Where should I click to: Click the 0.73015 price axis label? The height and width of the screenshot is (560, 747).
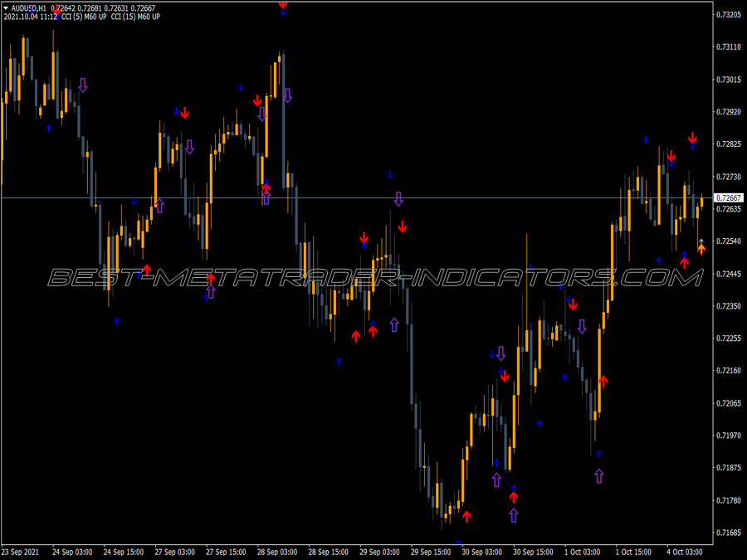point(729,80)
